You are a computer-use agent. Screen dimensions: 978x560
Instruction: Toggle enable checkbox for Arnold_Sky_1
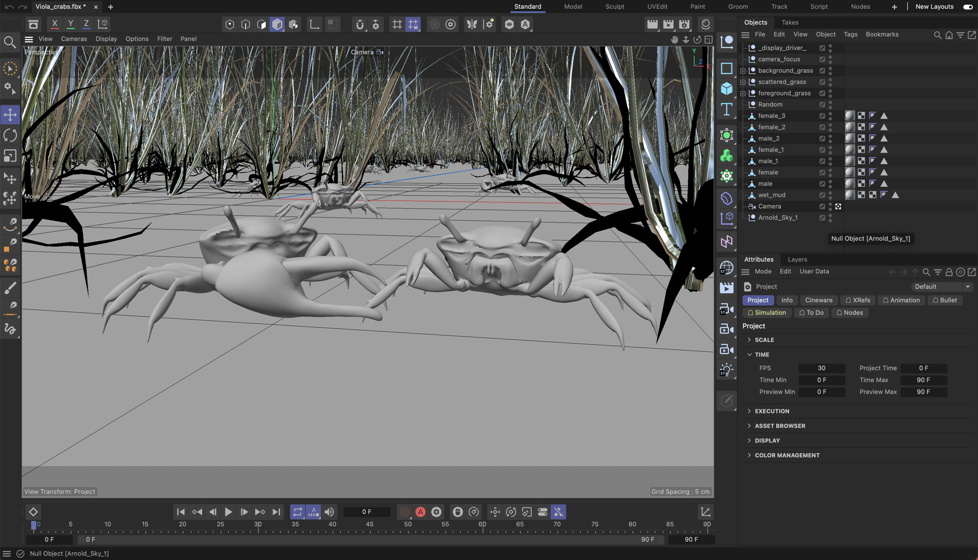(822, 218)
